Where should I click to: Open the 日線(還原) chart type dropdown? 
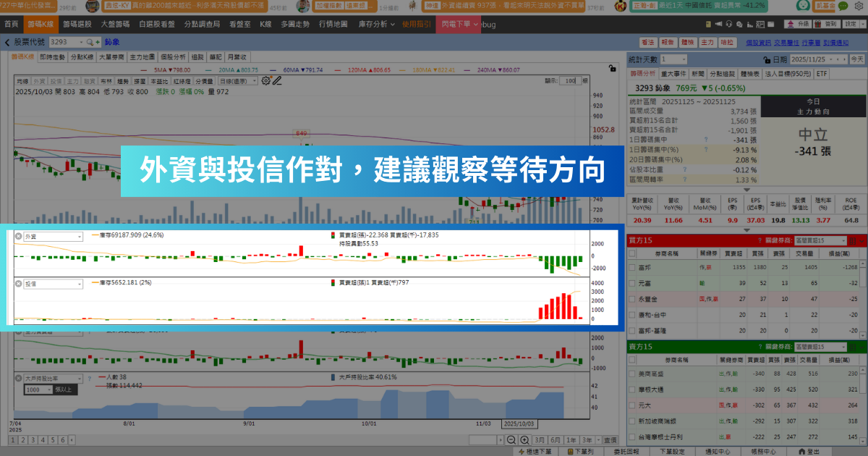click(237, 81)
